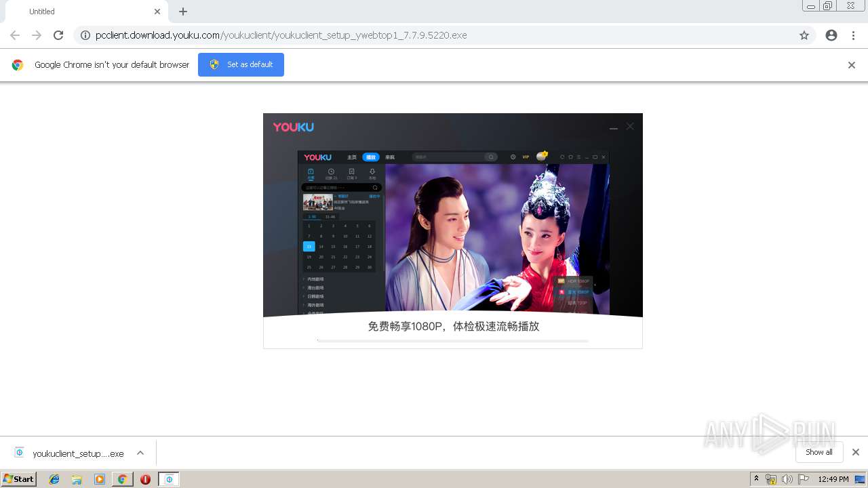The height and width of the screenshot is (488, 868).
Task: Minimize the Chrome window
Action: point(811,6)
